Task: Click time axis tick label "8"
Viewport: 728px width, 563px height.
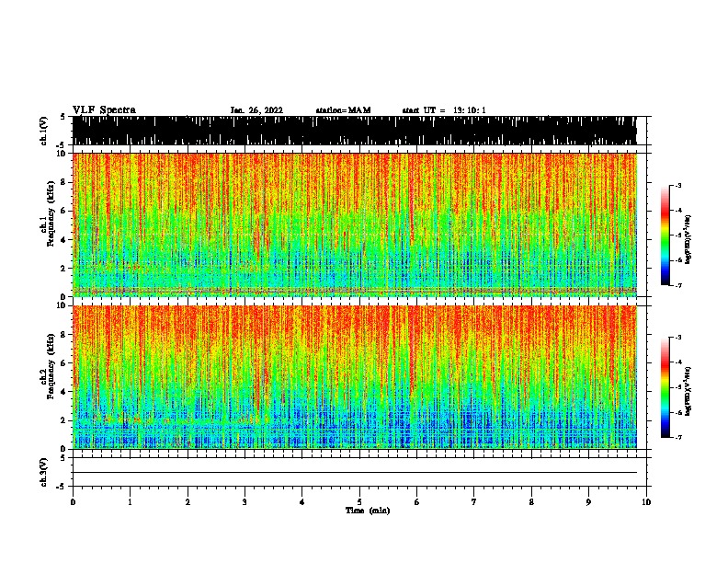Action: pos(531,502)
